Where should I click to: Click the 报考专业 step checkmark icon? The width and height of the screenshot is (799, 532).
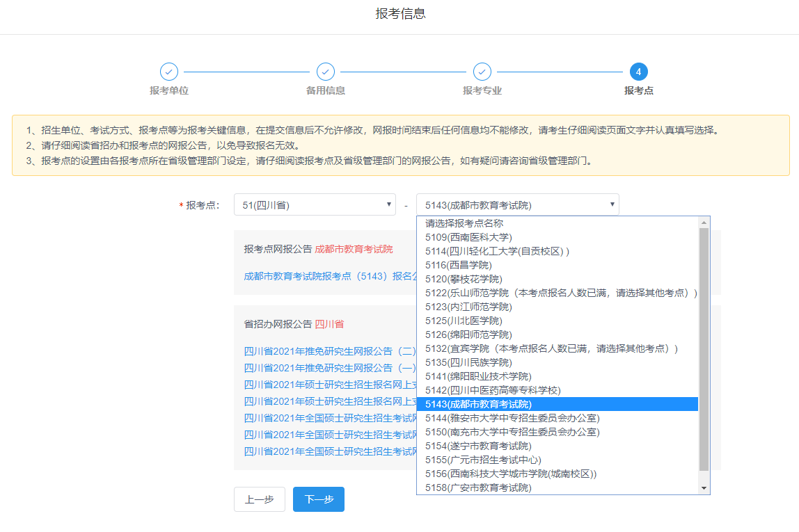pos(482,72)
